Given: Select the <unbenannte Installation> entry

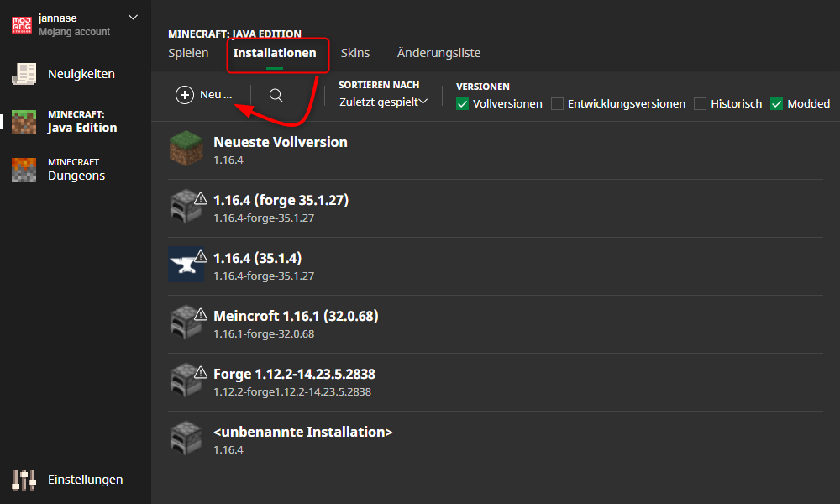Looking at the screenshot, I should (x=496, y=439).
